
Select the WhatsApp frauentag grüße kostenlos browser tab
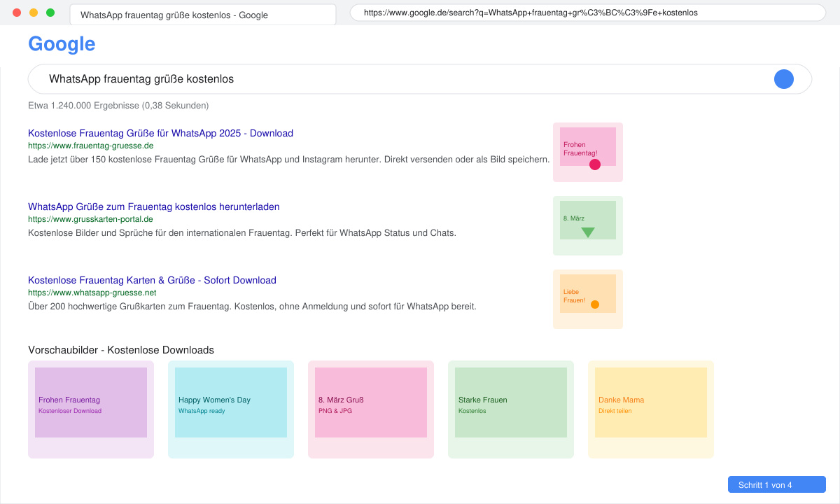203,15
